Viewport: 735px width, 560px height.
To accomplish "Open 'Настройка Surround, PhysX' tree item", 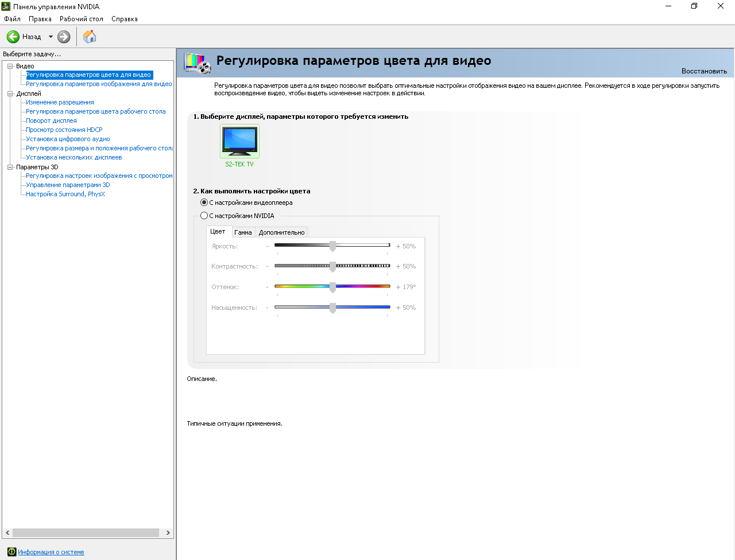I will pos(65,195).
